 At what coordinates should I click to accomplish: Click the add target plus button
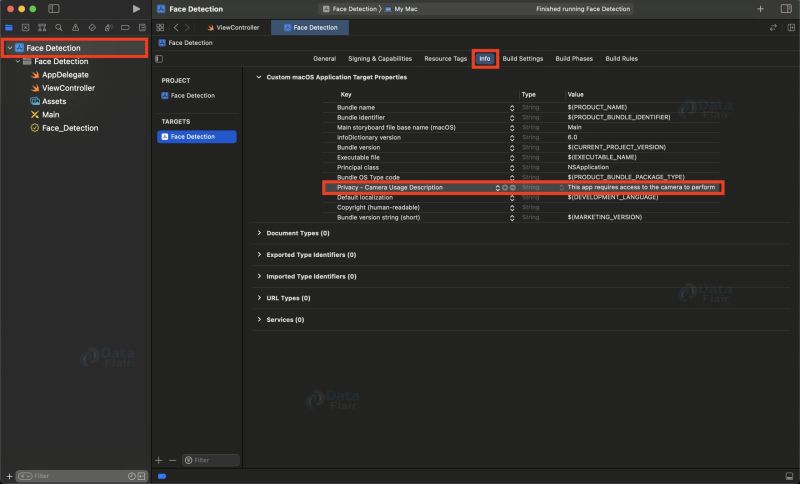click(159, 460)
